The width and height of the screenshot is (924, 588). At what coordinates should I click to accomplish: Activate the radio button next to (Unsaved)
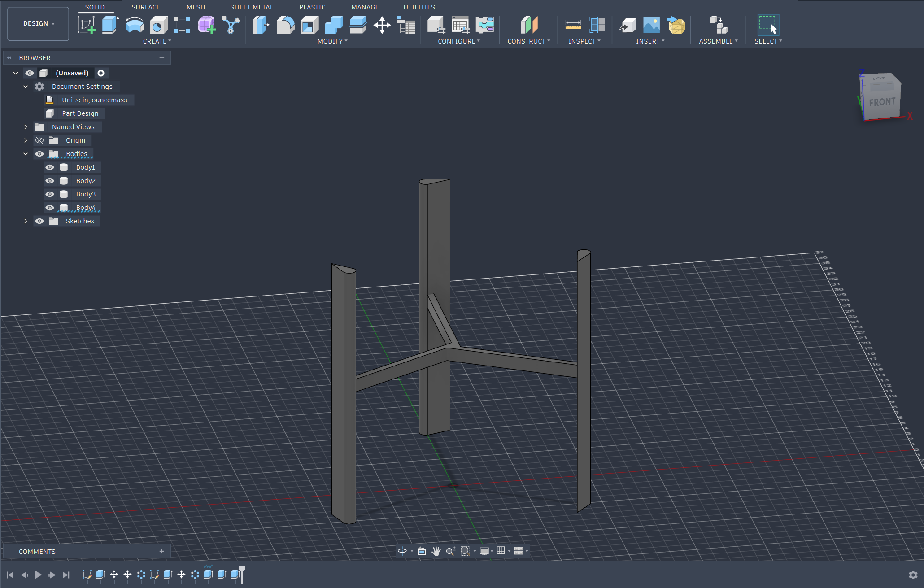tap(101, 73)
